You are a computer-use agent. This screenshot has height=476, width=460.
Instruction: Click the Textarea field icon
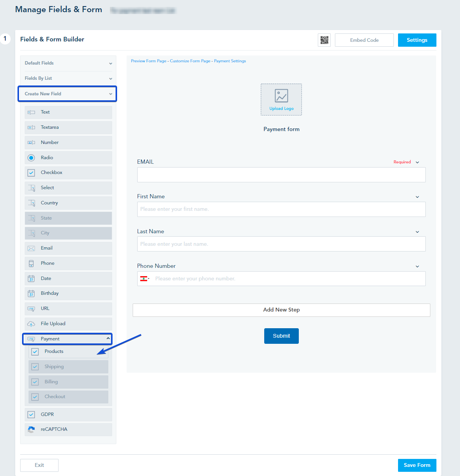[31, 128]
